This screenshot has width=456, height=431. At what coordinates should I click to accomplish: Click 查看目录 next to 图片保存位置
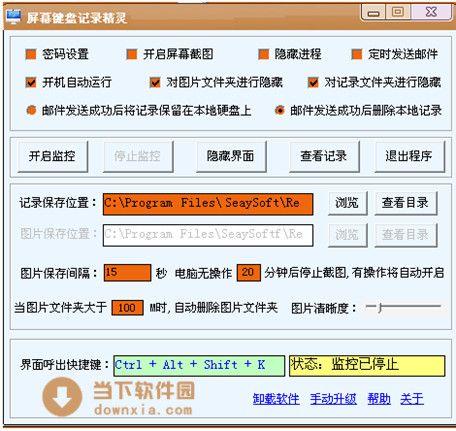tap(405, 235)
